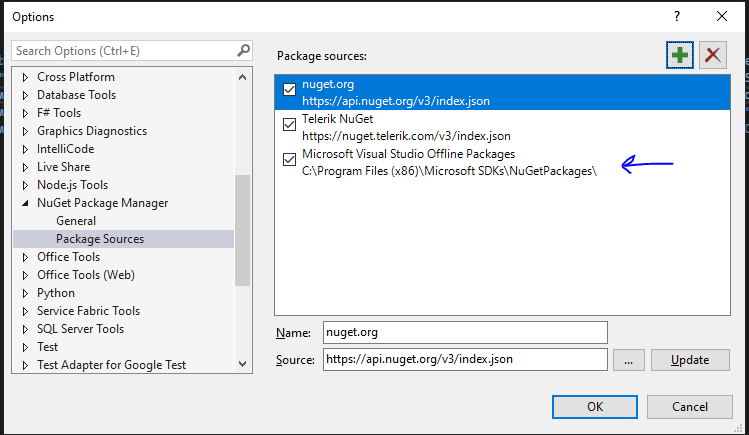Click the Name text field
749x435 pixels.
(465, 332)
